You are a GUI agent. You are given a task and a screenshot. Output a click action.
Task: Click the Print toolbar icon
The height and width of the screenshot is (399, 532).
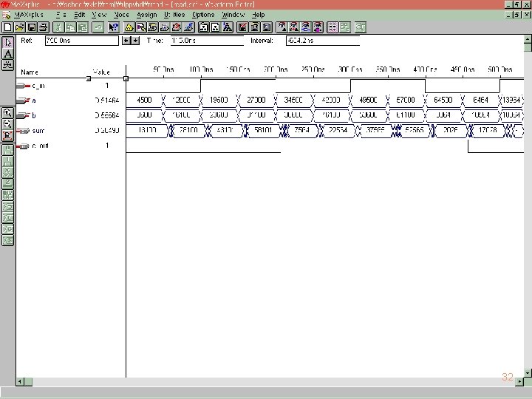point(44,27)
